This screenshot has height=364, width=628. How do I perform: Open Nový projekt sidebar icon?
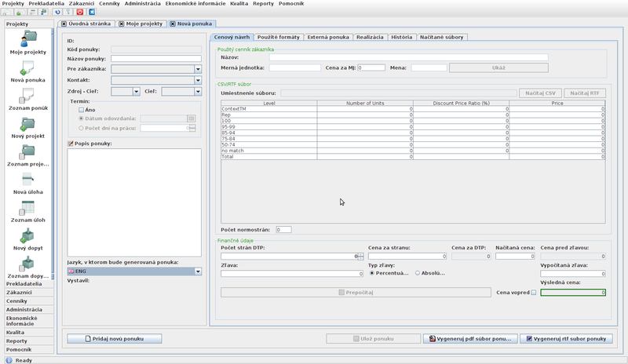[x=28, y=127]
